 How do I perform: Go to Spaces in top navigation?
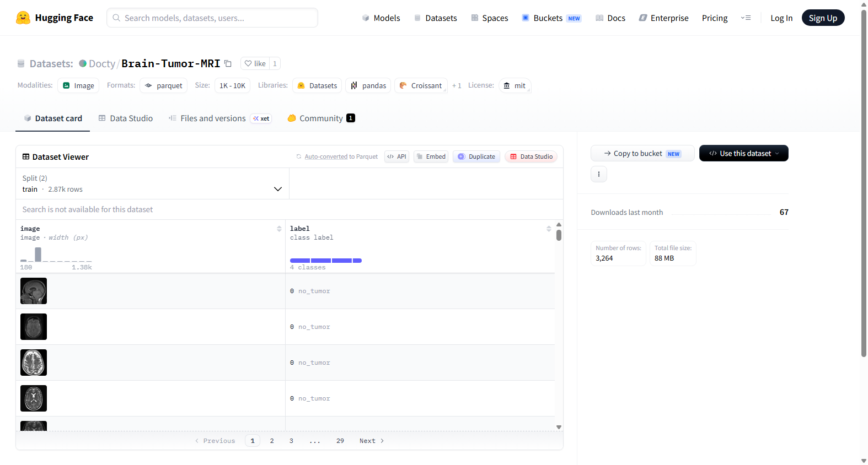coord(490,18)
